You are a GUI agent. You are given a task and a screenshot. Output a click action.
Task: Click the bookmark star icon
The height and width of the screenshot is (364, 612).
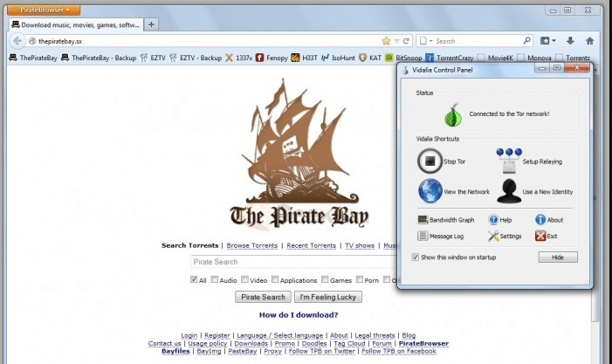click(x=386, y=41)
